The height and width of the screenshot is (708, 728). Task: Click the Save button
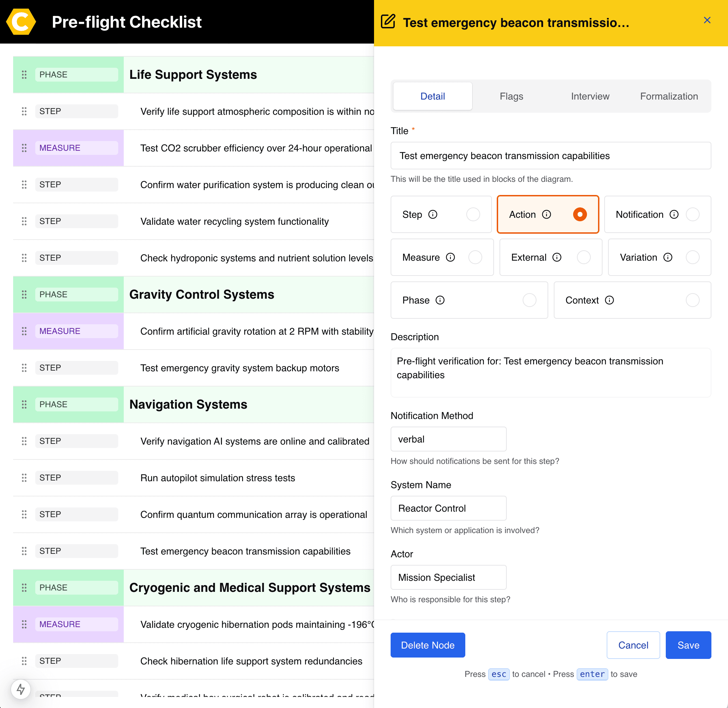coord(688,645)
